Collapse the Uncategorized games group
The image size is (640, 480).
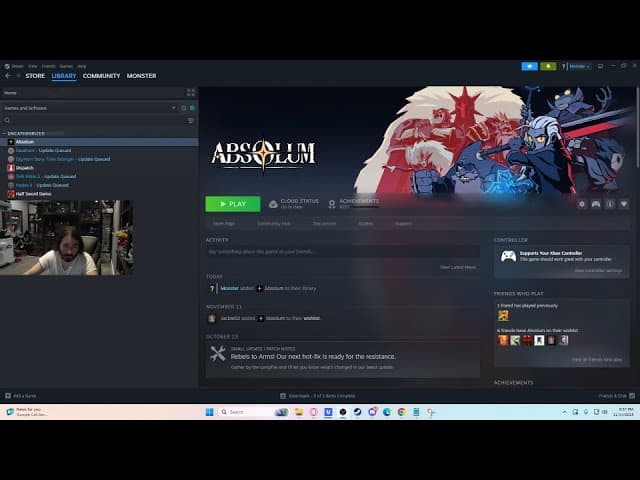coord(4,133)
